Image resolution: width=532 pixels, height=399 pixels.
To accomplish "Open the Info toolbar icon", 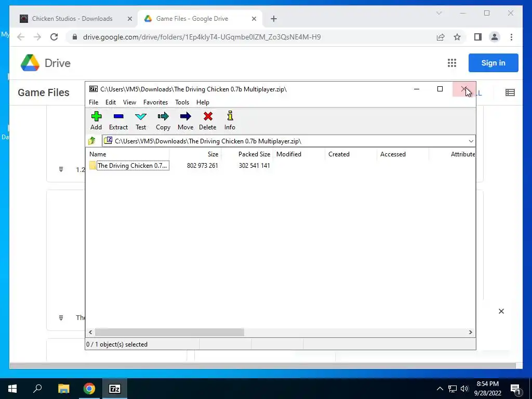I will 230,121.
